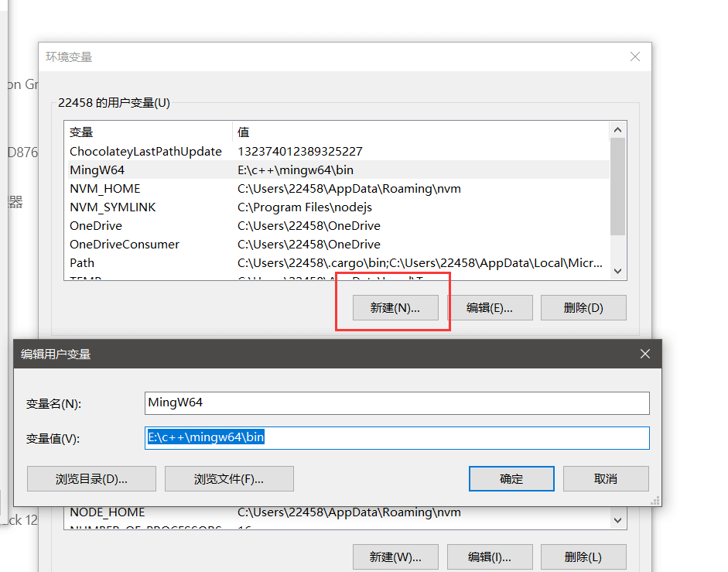Click the 变量值 input field

pos(397,438)
